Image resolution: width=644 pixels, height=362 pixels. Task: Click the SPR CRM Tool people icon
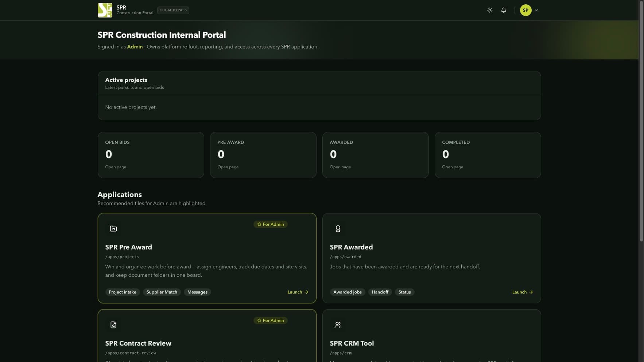(x=338, y=325)
